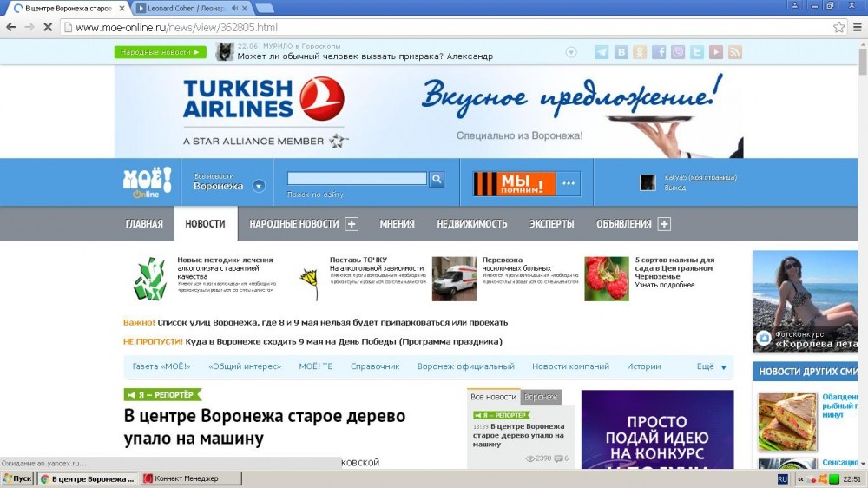Viewport: 868px width, 488px height.
Task: Switch to the Воронеж news tab
Action: click(x=541, y=397)
